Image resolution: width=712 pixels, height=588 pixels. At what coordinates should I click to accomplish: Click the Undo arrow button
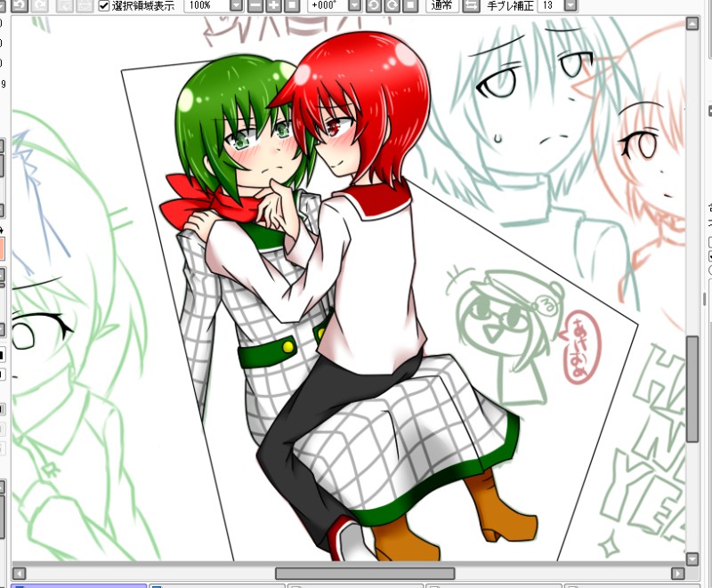(x=19, y=5)
